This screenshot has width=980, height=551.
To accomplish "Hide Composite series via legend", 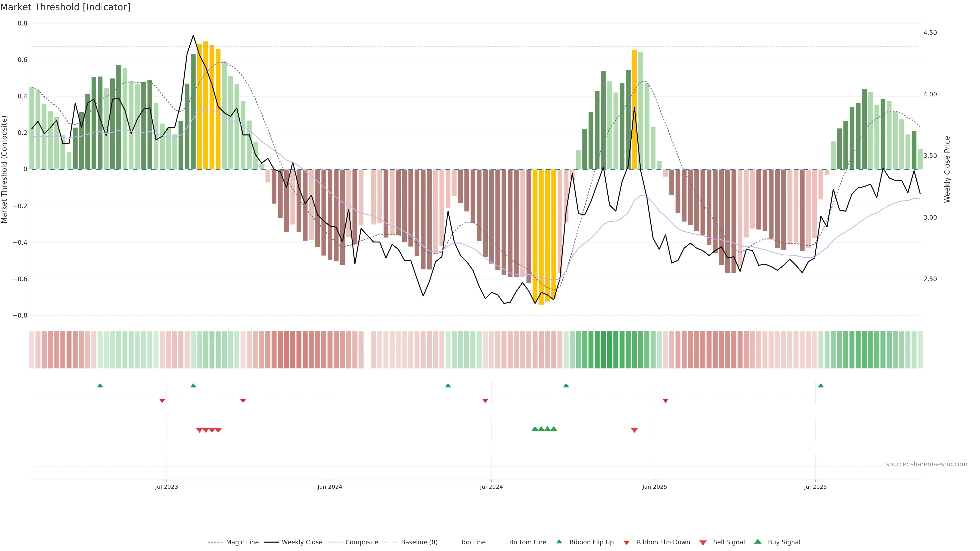I will (x=361, y=542).
